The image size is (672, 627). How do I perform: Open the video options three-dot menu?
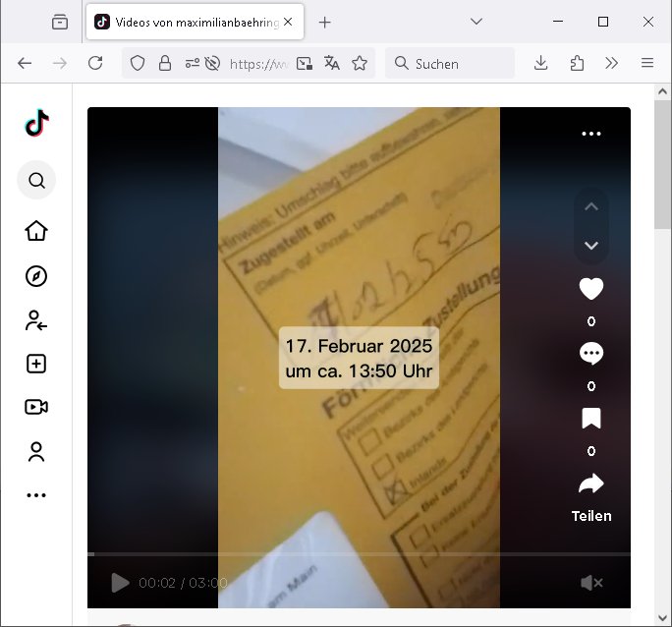[590, 134]
